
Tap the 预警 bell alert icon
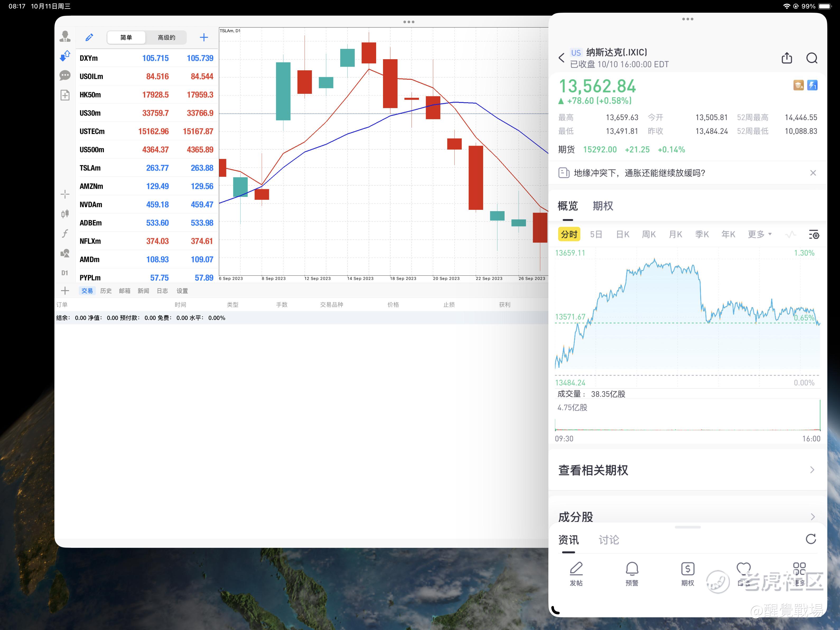[x=632, y=574]
